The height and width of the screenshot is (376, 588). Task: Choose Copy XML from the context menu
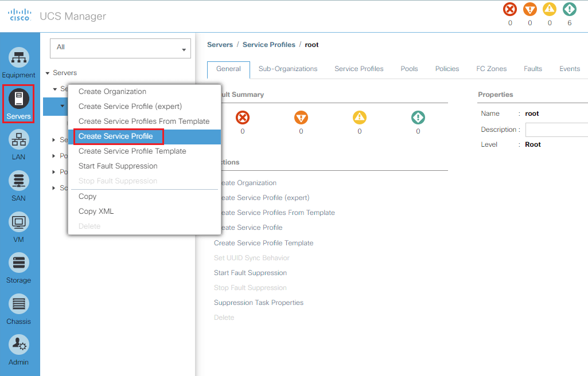(145, 211)
